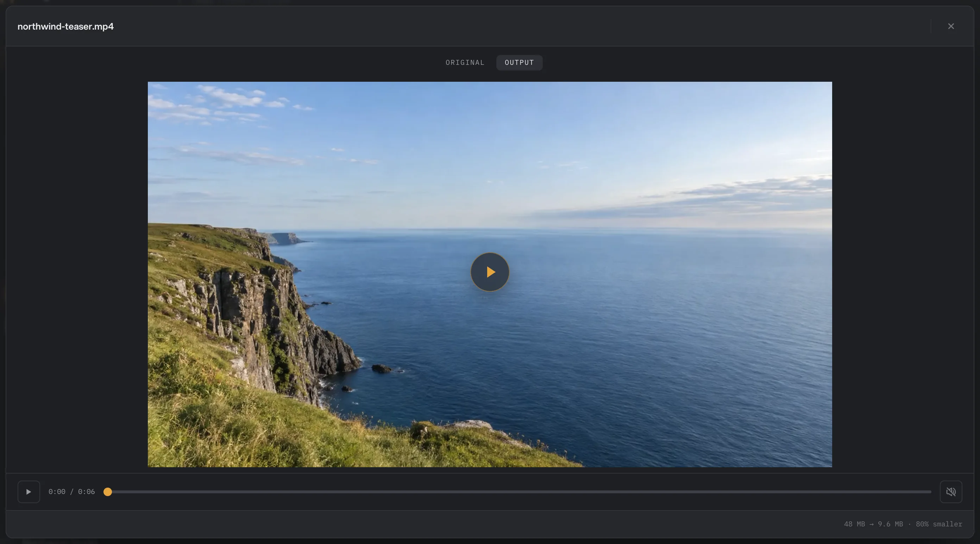Screen dimensions: 980x544
Task: Close the northwind-teaser.mp4 preview dialog
Action: pyautogui.click(x=951, y=26)
